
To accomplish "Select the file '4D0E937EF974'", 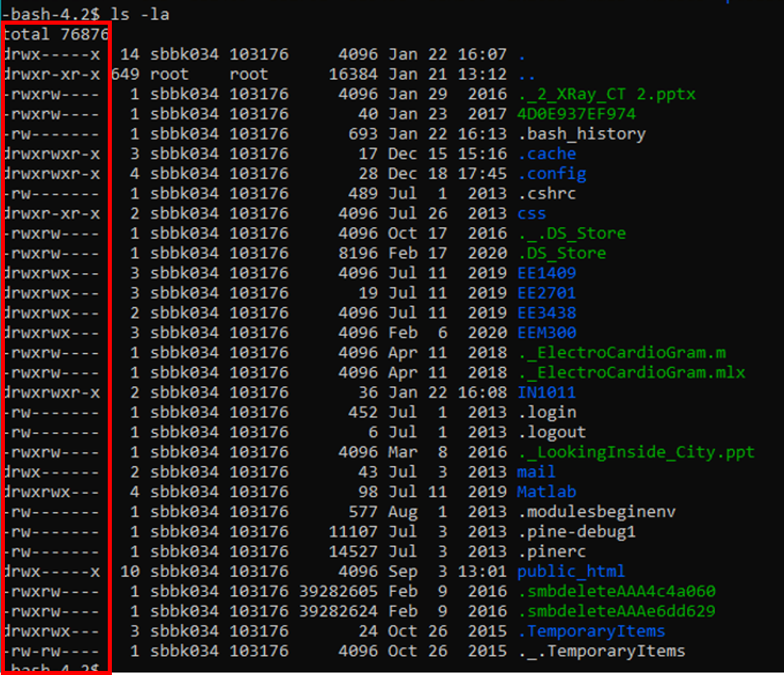I will point(576,114).
